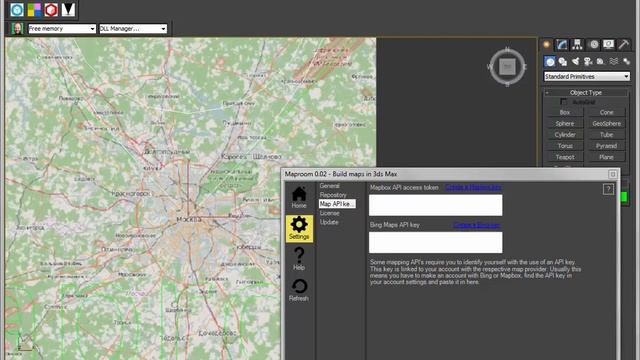Select the Cameras category icon
640x360 pixels.
pyautogui.click(x=588, y=61)
